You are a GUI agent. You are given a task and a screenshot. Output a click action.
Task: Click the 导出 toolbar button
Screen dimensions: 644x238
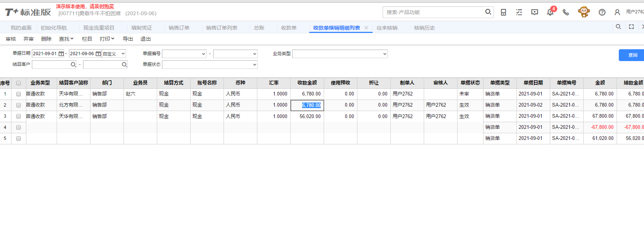pyautogui.click(x=128, y=39)
